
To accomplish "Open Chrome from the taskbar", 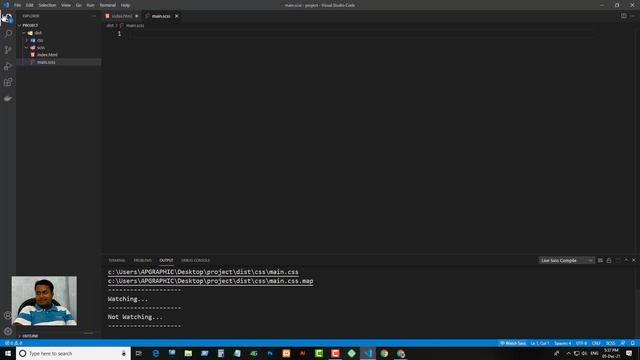I will click(x=384, y=353).
